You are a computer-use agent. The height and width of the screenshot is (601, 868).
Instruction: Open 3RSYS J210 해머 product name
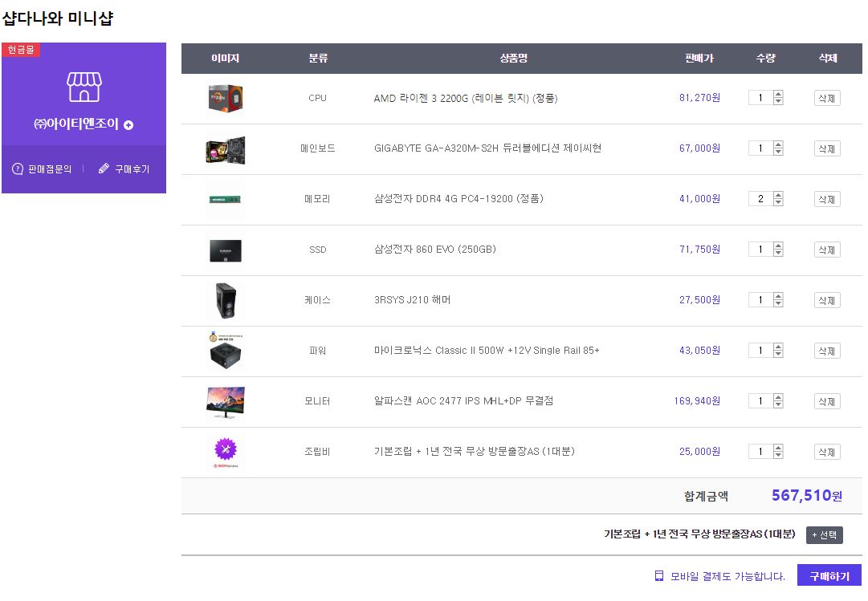point(413,300)
